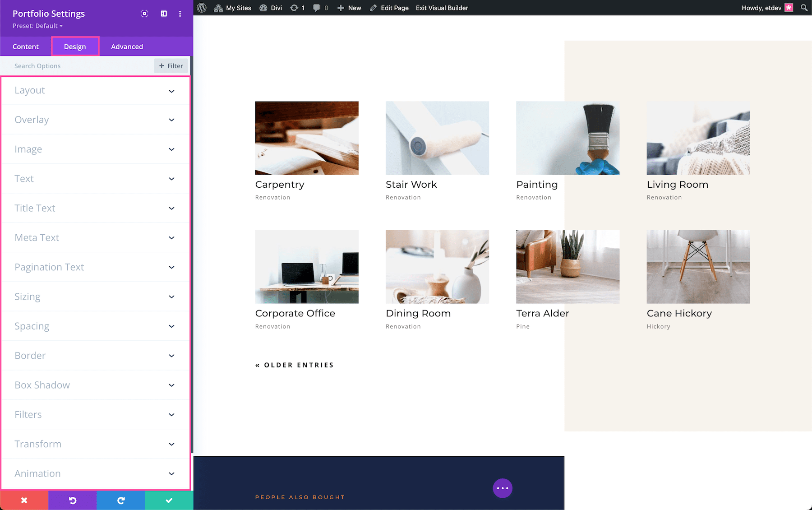Screen dimensions: 812x510
Task: Open admin bar search
Action: click(804, 8)
